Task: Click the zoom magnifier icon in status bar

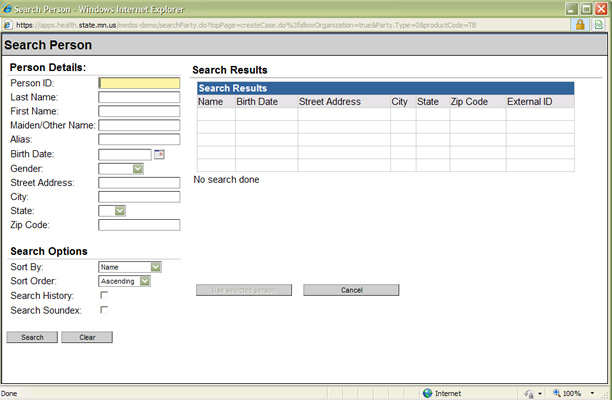Action: [x=557, y=393]
